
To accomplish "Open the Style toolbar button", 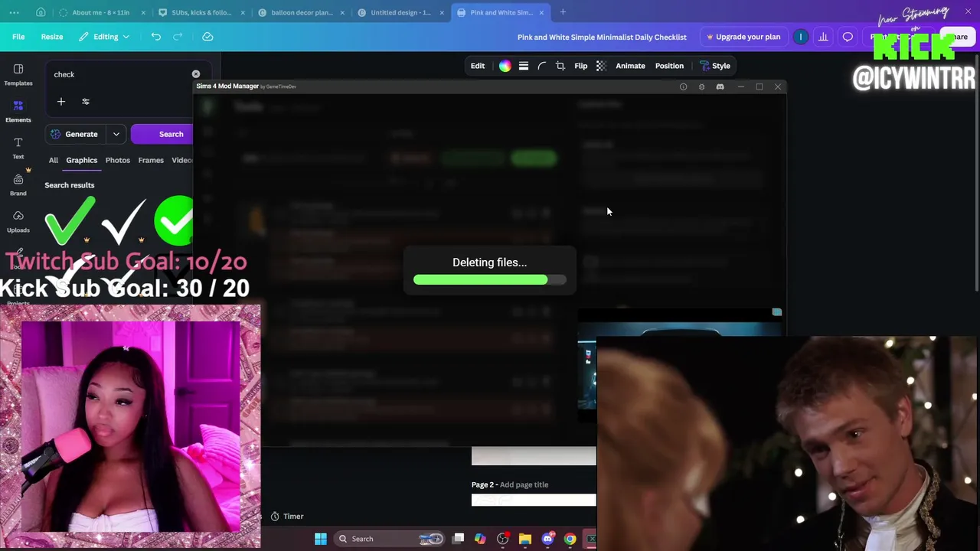I will (x=715, y=66).
